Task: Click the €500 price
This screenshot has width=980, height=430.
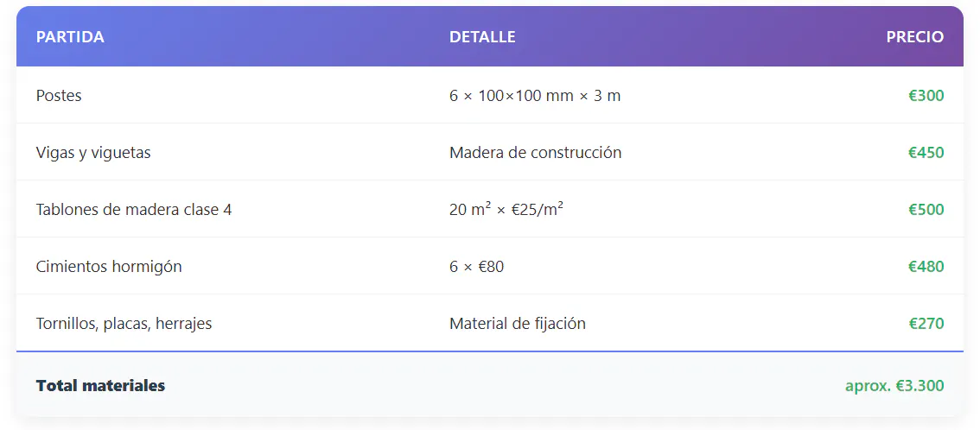Action: tap(926, 210)
